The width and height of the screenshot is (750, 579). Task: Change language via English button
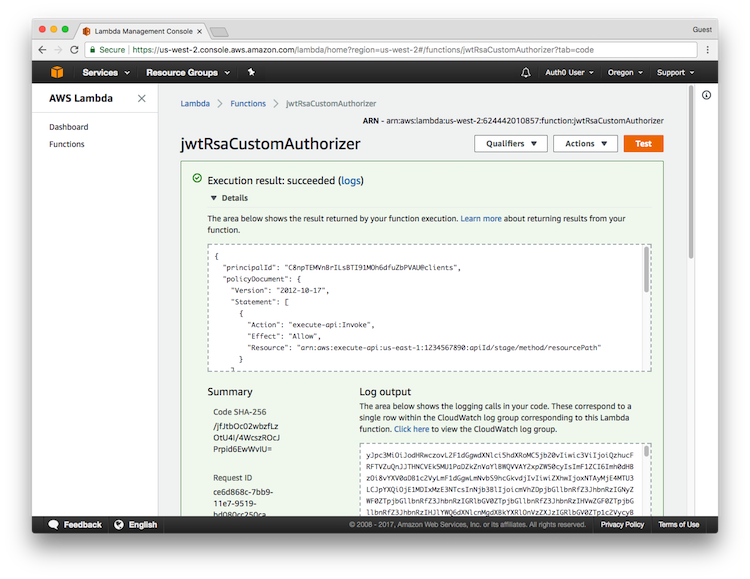tap(135, 524)
